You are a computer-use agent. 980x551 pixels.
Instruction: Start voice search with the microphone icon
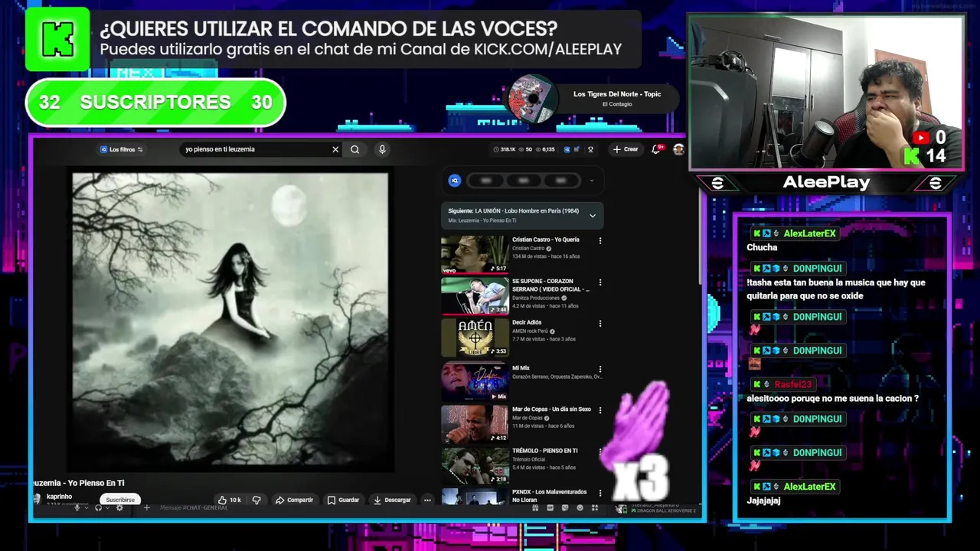click(382, 149)
